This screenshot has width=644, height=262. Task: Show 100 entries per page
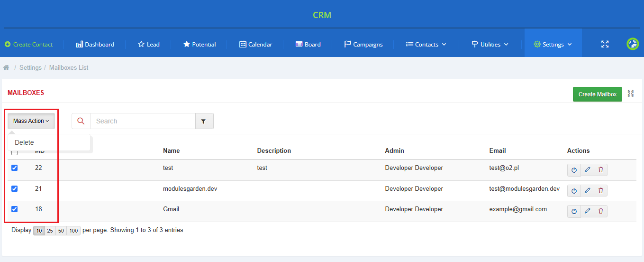73,231
